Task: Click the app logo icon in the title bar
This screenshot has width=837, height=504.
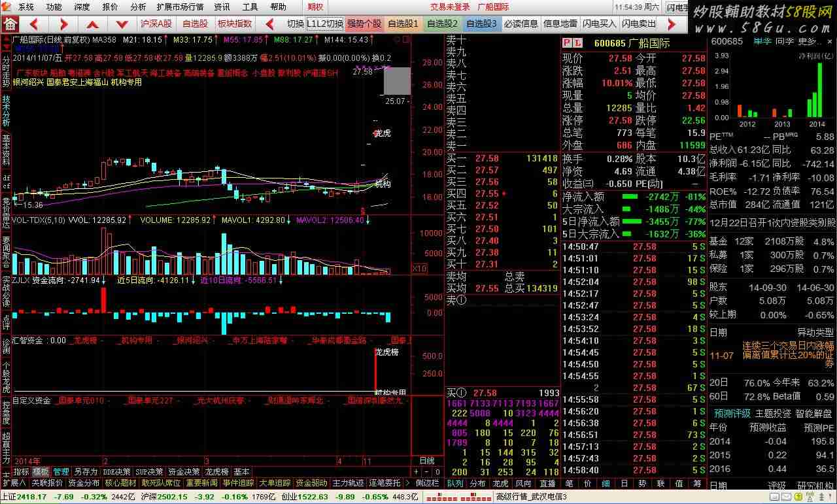Action: tap(7, 7)
